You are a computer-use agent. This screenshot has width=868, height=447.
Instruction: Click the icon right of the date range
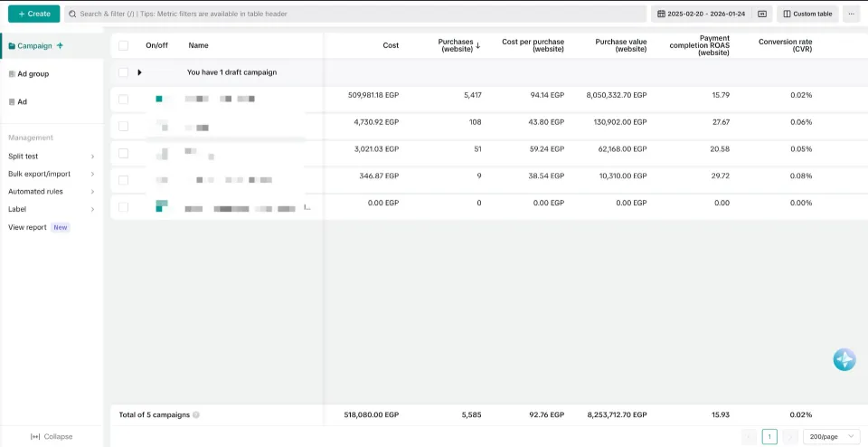pos(762,14)
